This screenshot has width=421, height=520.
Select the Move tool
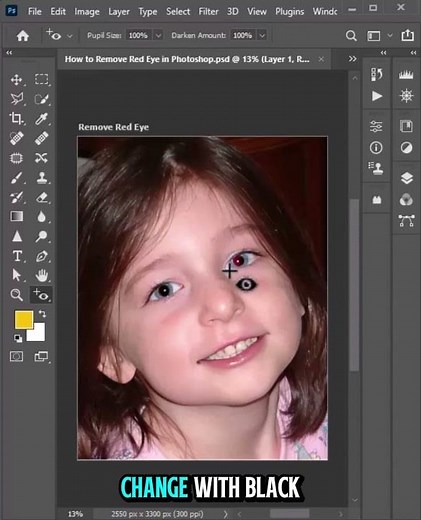[x=16, y=80]
